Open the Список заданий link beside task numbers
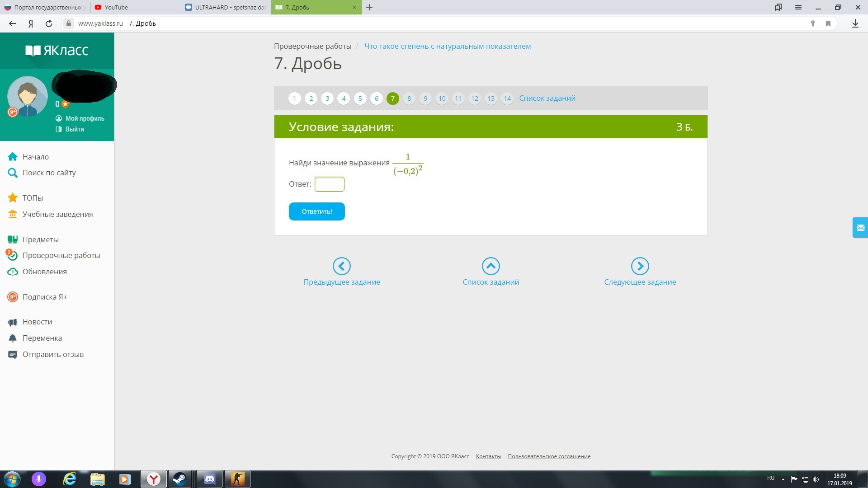Screen dimensions: 868x488 click(x=547, y=98)
